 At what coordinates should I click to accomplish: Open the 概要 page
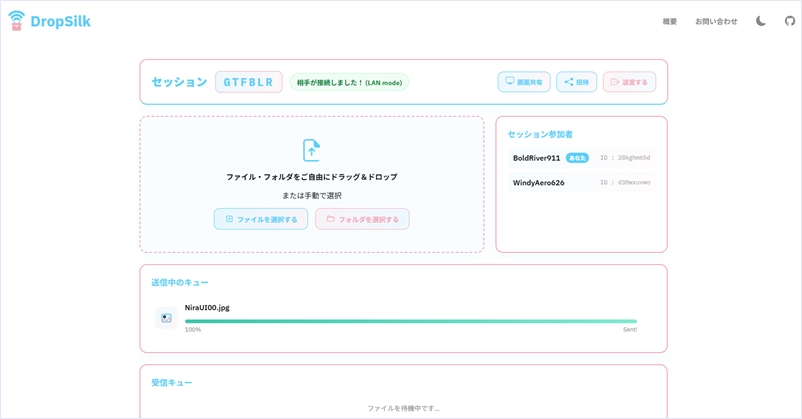pos(669,22)
